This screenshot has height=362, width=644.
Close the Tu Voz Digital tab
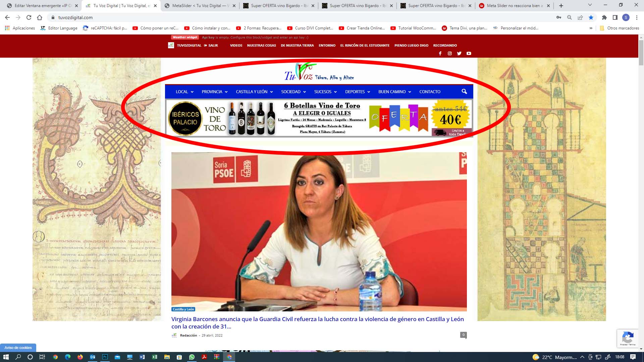click(x=155, y=6)
